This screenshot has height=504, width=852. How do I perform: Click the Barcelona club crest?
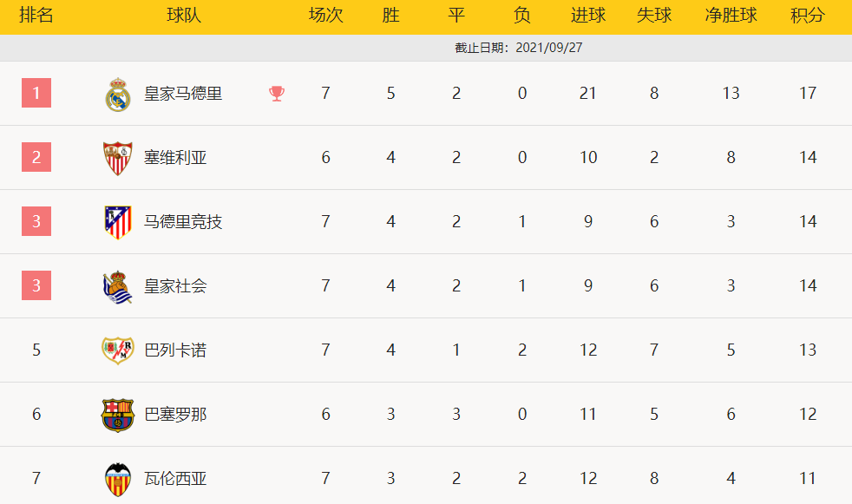click(117, 415)
